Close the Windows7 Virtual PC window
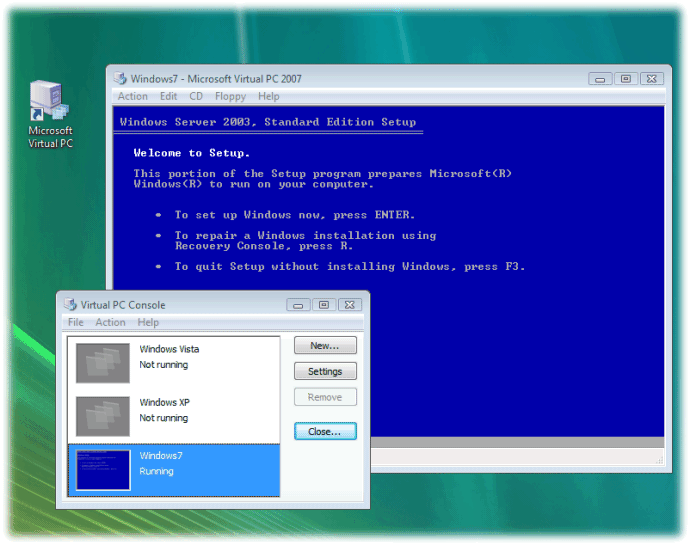Screen dimensions: 690x545 (652, 79)
